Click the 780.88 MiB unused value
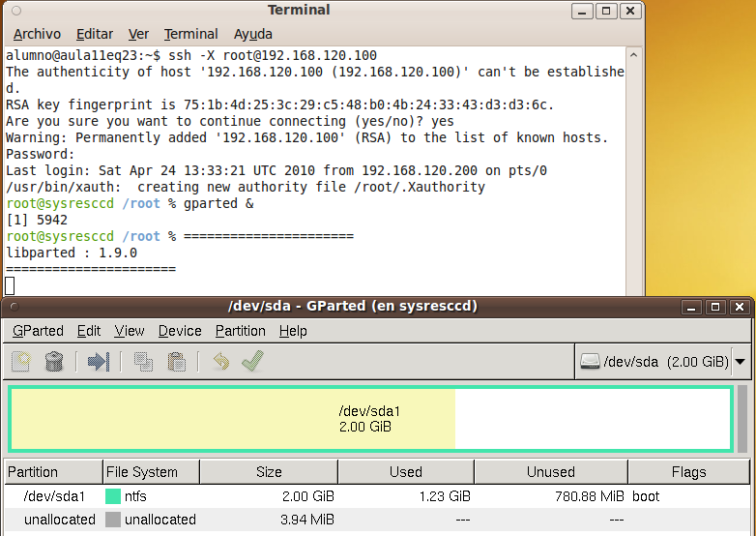The image size is (756, 536). pos(589,496)
